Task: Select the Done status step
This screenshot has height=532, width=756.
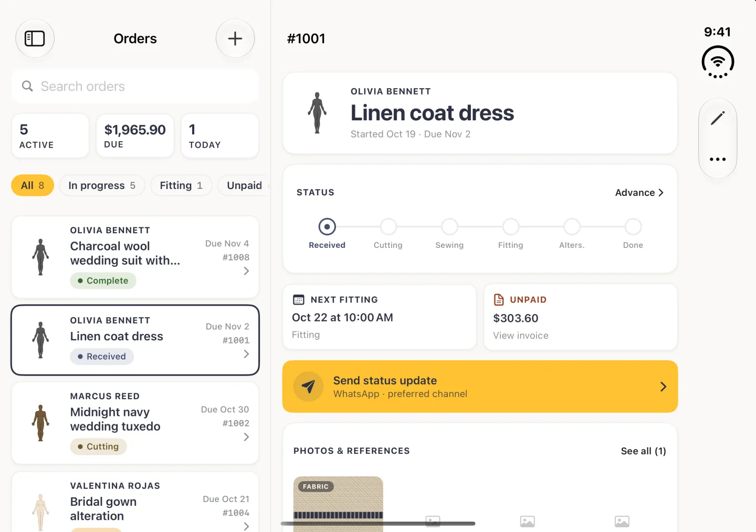Action: pyautogui.click(x=633, y=234)
